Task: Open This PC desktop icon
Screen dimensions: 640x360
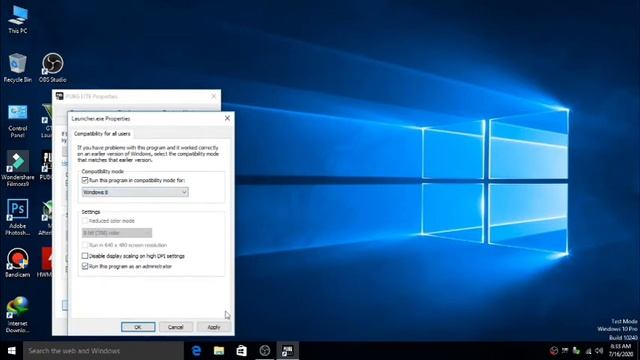Action: (x=18, y=20)
